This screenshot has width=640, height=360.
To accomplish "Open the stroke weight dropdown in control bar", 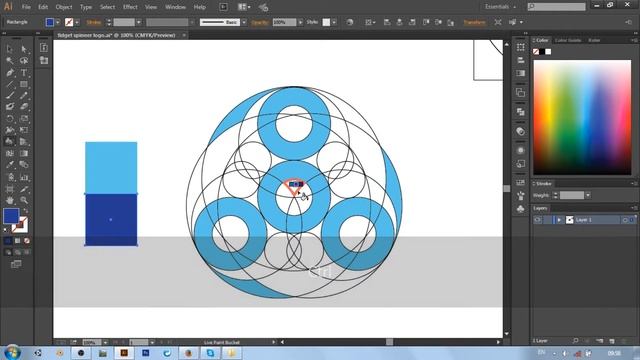I will pos(139,22).
